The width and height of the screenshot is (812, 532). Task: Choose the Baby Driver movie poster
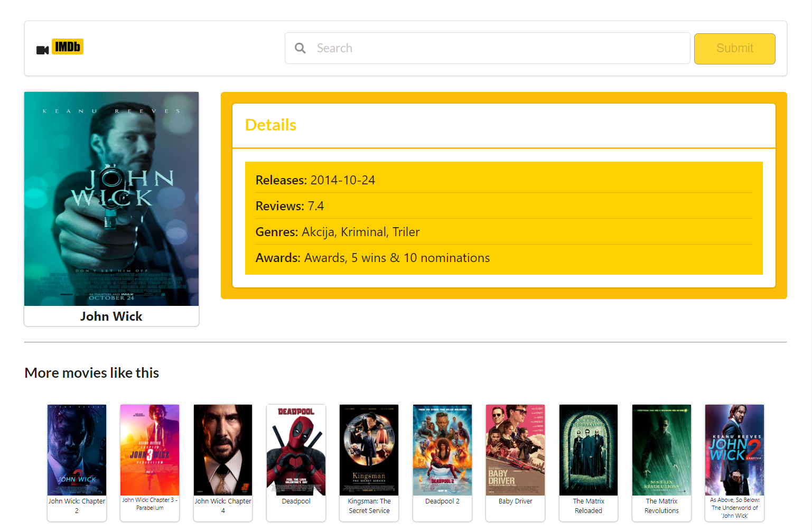515,450
